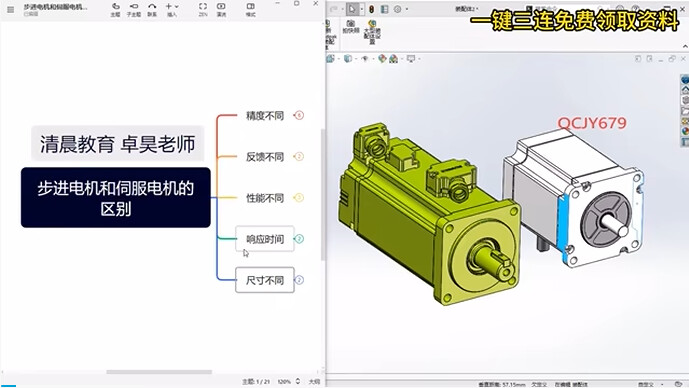The width and height of the screenshot is (689, 388).
Task: Open the XMind hamburger menu
Action: (11, 9)
